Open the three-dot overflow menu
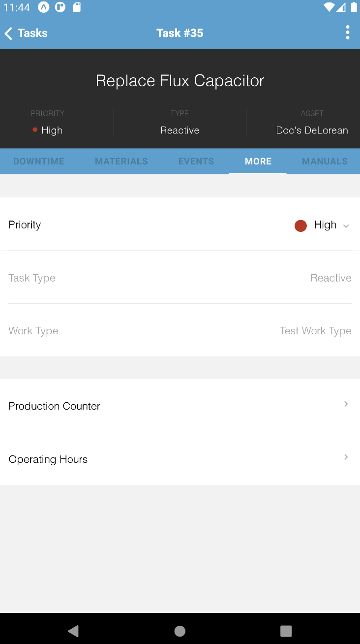This screenshot has height=644, width=360. click(x=347, y=33)
